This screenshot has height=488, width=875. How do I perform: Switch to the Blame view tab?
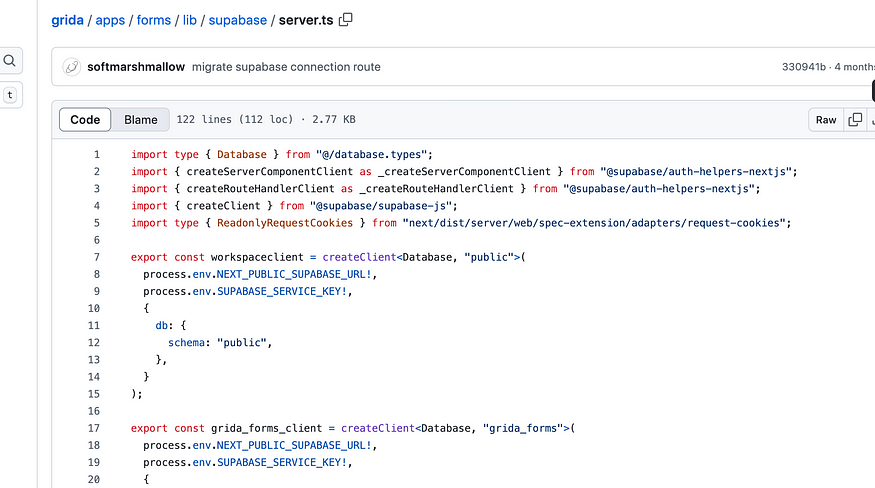tap(141, 119)
